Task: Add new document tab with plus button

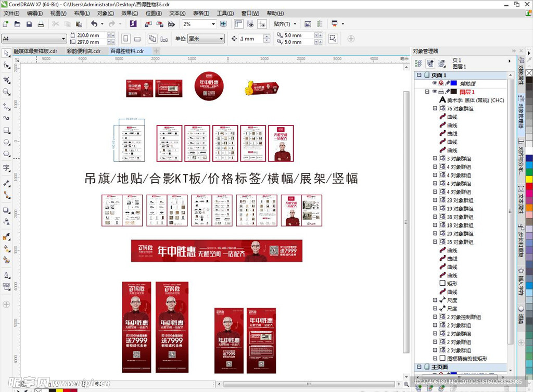Action: pyautogui.click(x=156, y=51)
